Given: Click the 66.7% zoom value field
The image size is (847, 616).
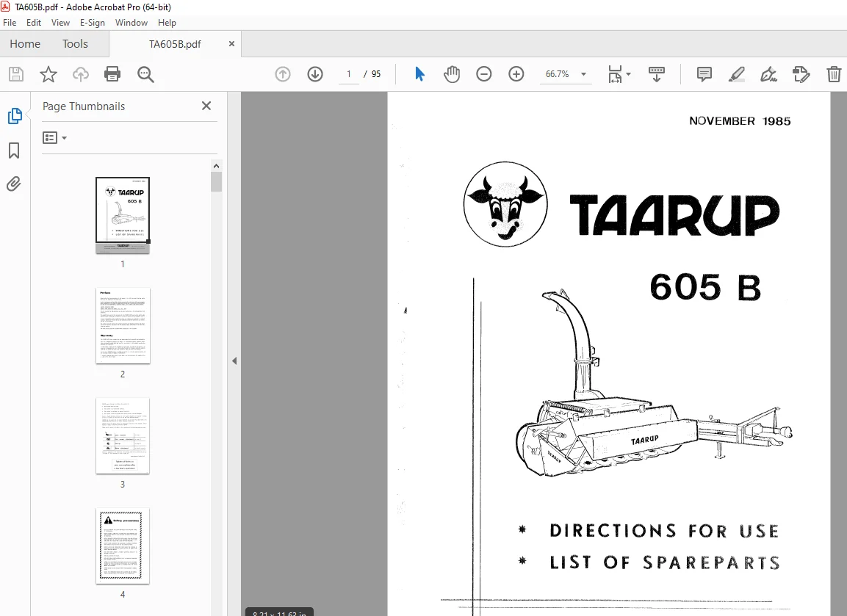Looking at the screenshot, I should tap(557, 74).
